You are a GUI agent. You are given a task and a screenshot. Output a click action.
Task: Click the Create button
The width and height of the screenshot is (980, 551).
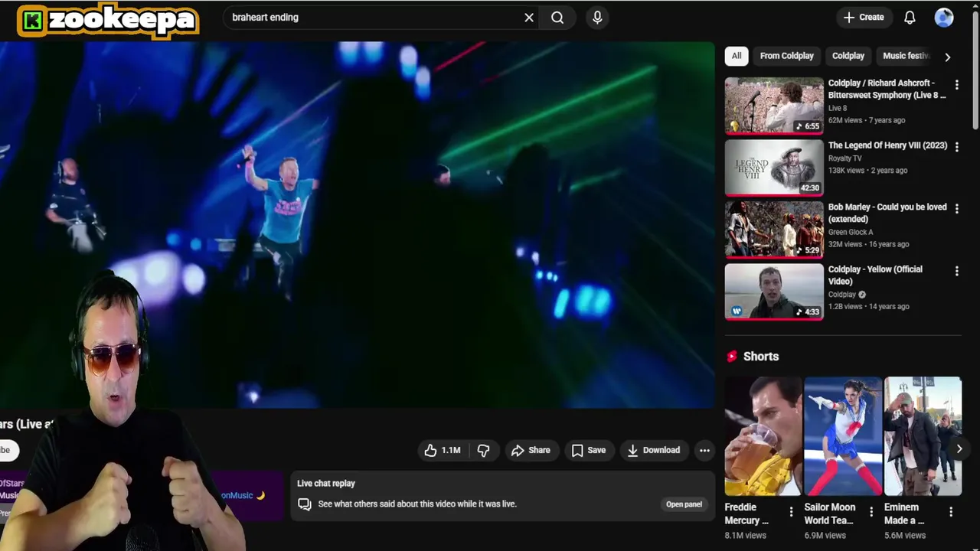(864, 17)
